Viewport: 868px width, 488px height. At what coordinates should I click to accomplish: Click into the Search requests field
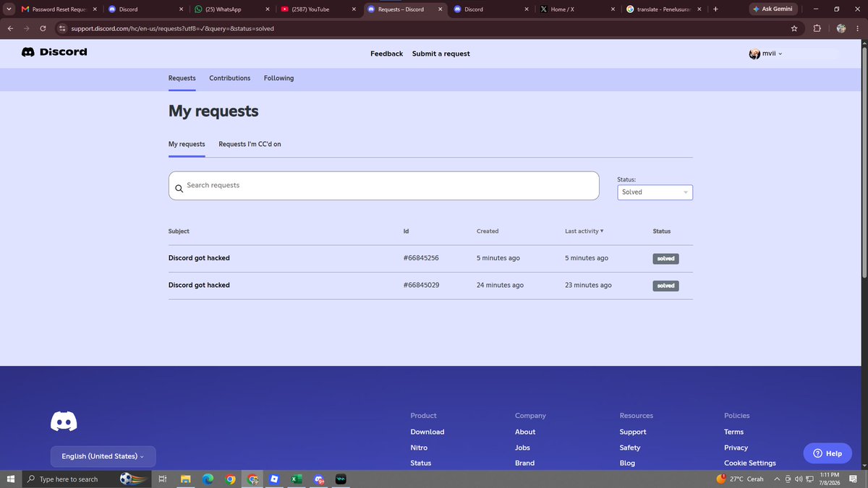(x=384, y=186)
